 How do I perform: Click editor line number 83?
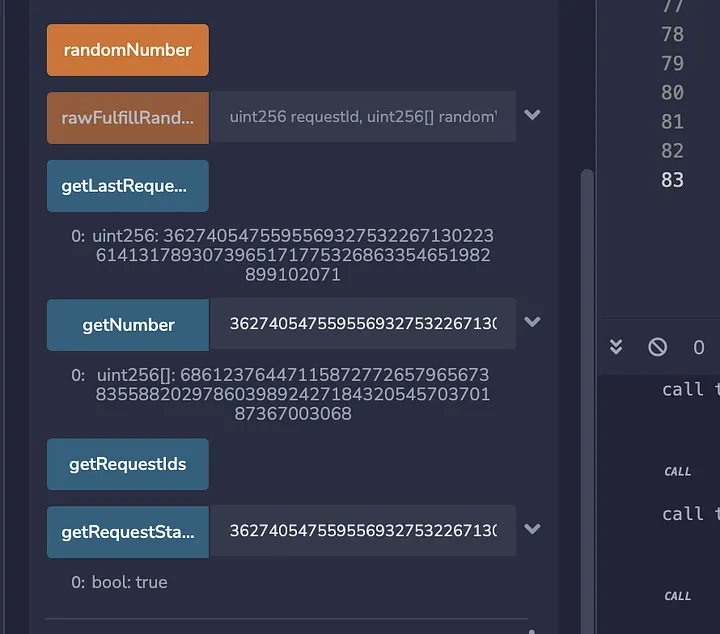point(672,180)
